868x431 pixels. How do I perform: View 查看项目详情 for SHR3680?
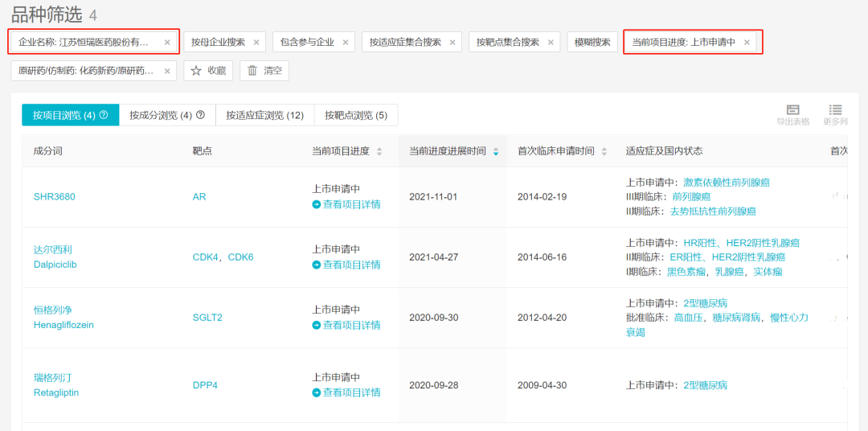[x=346, y=204]
